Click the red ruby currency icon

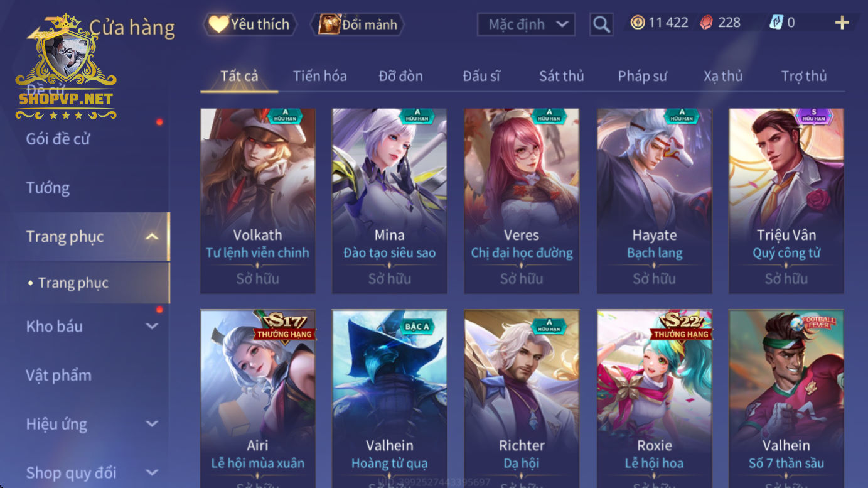pyautogui.click(x=706, y=23)
